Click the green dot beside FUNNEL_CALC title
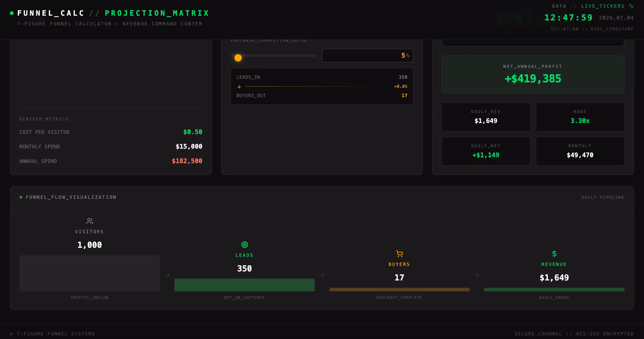 click(12, 13)
